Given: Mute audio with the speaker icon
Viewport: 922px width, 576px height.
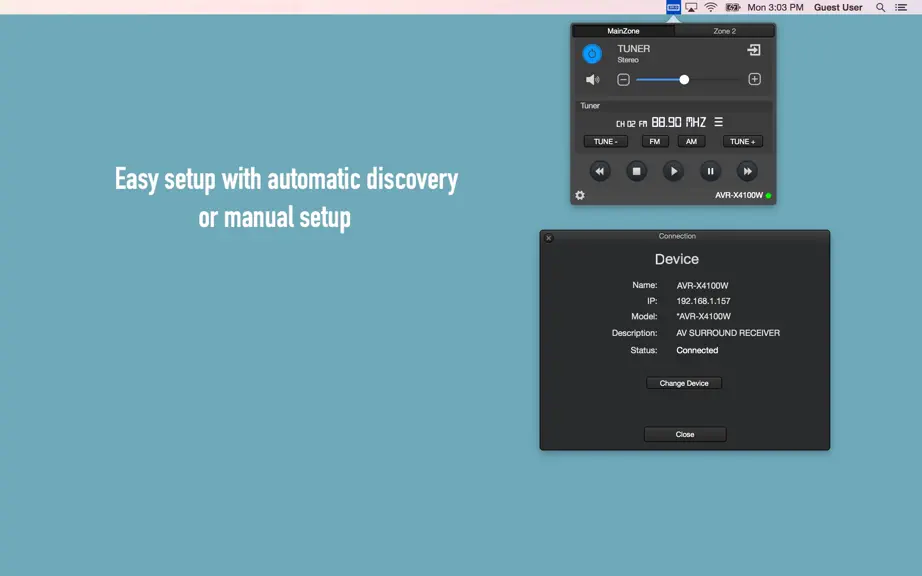Looking at the screenshot, I should pos(592,79).
